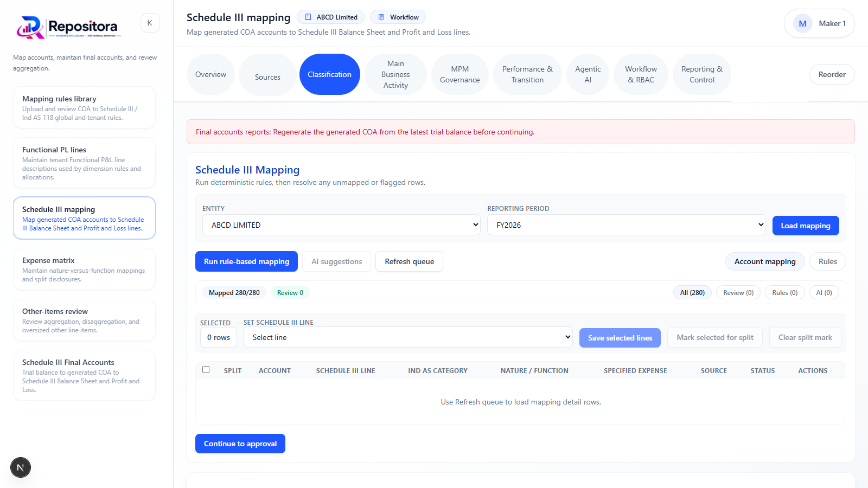The height and width of the screenshot is (488, 868).
Task: Click the Final accounts reports warning banner
Action: pyautogui.click(x=521, y=132)
